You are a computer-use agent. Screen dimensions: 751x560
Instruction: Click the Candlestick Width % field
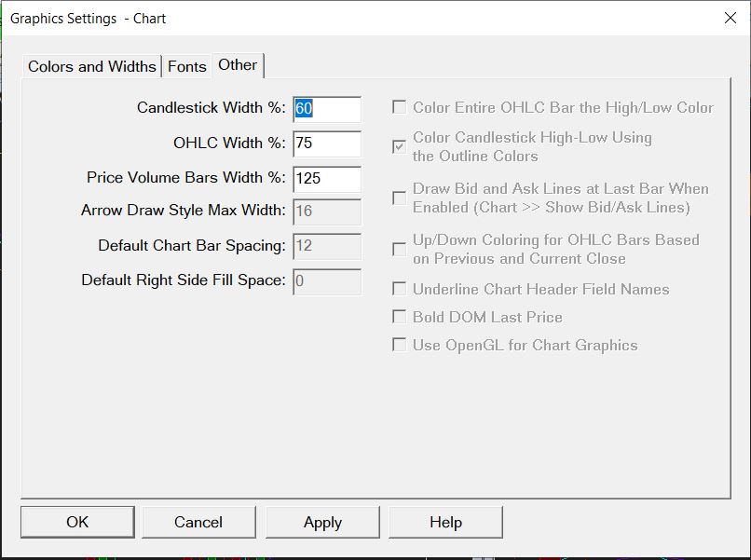tap(326, 108)
